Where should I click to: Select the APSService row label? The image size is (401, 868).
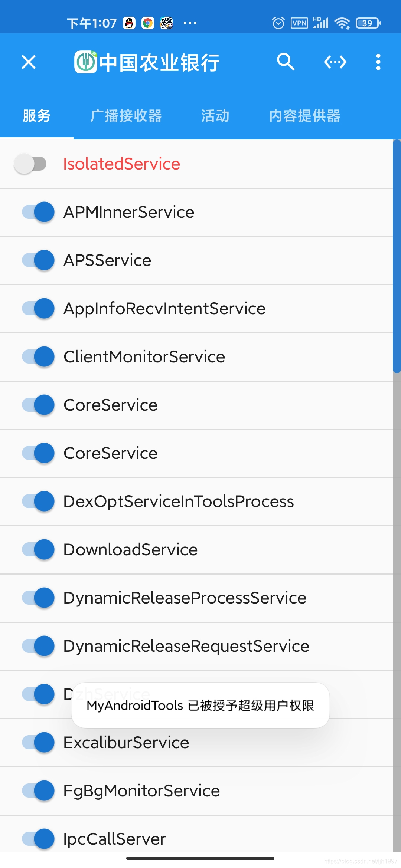coord(107,260)
